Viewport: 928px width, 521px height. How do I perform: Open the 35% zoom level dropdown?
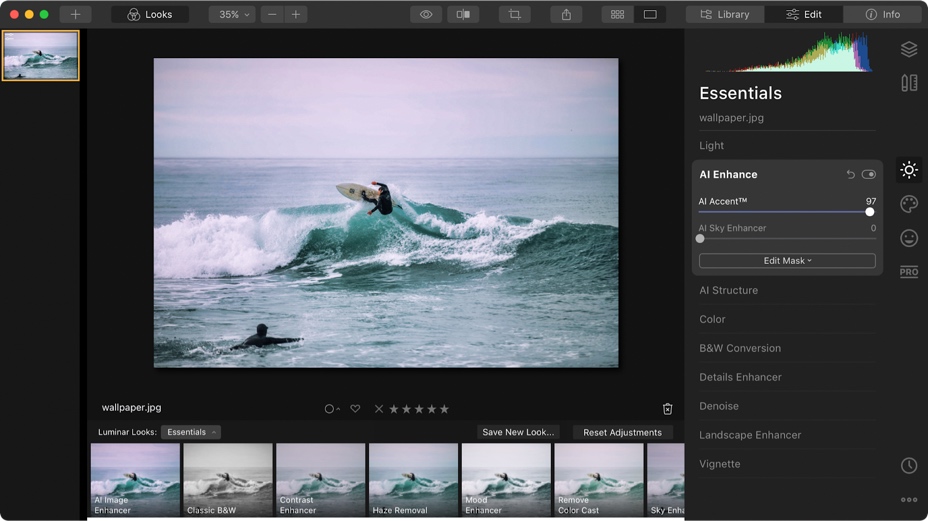(x=232, y=14)
